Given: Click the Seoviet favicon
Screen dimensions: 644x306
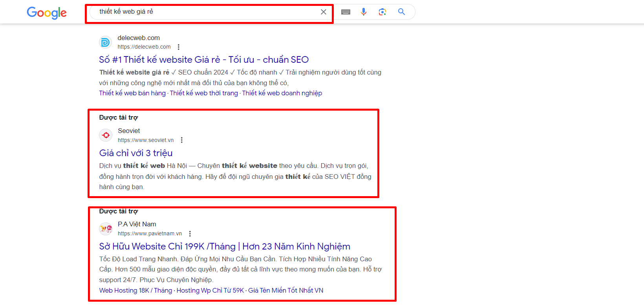Looking at the screenshot, I should point(106,135).
